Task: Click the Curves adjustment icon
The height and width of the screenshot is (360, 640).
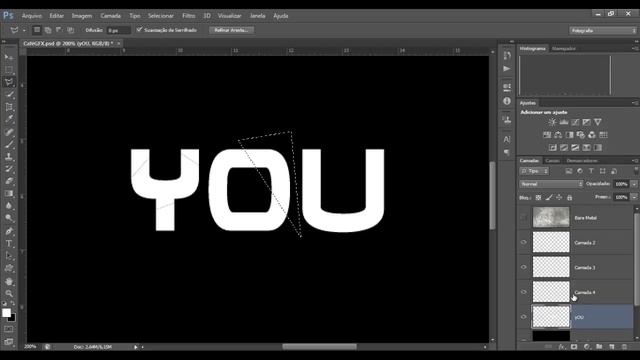Action: 575,122
